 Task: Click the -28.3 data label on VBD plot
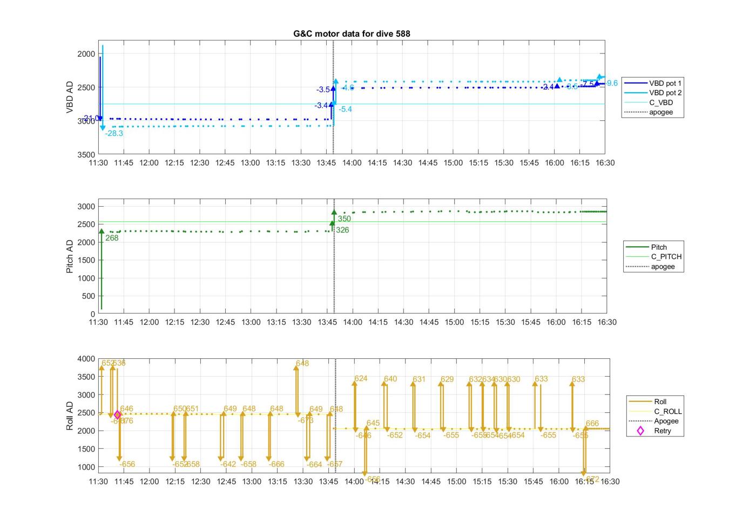[x=114, y=133]
